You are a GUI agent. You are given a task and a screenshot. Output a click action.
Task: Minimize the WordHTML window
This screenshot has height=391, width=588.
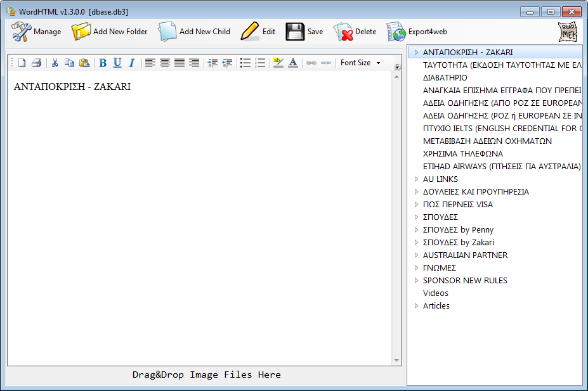[x=530, y=12]
